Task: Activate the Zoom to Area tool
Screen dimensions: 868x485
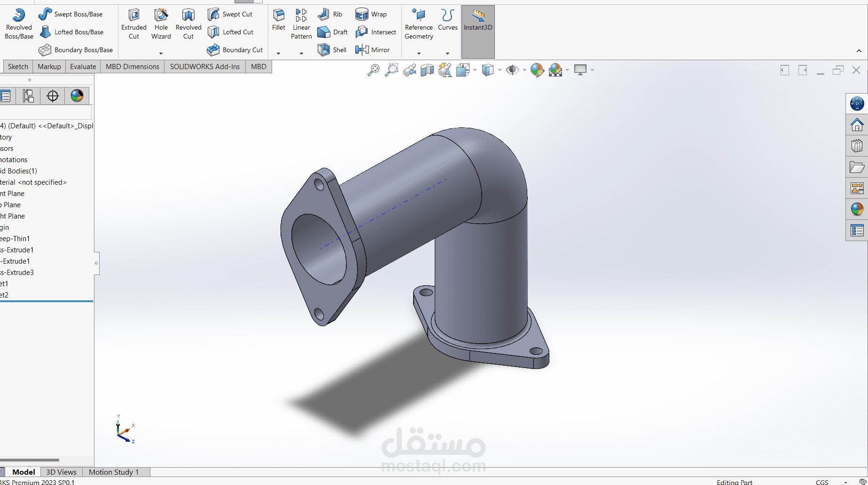Action: 391,70
